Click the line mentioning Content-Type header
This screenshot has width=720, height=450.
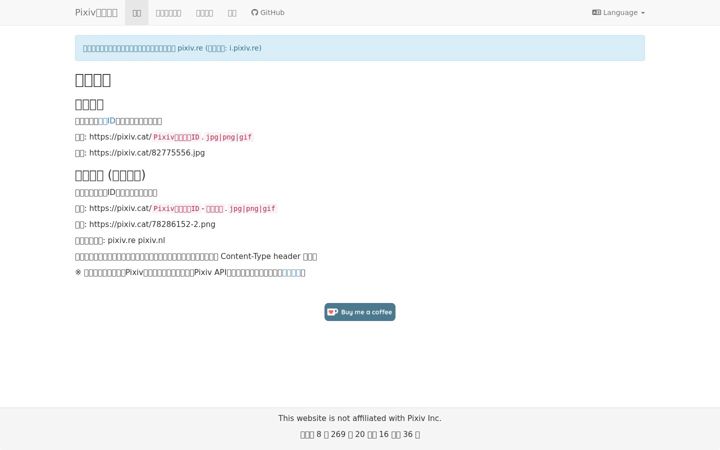click(x=196, y=256)
